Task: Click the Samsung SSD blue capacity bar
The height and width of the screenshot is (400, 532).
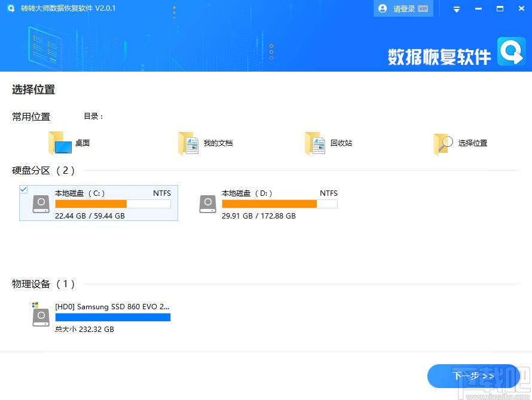Action: click(112, 317)
